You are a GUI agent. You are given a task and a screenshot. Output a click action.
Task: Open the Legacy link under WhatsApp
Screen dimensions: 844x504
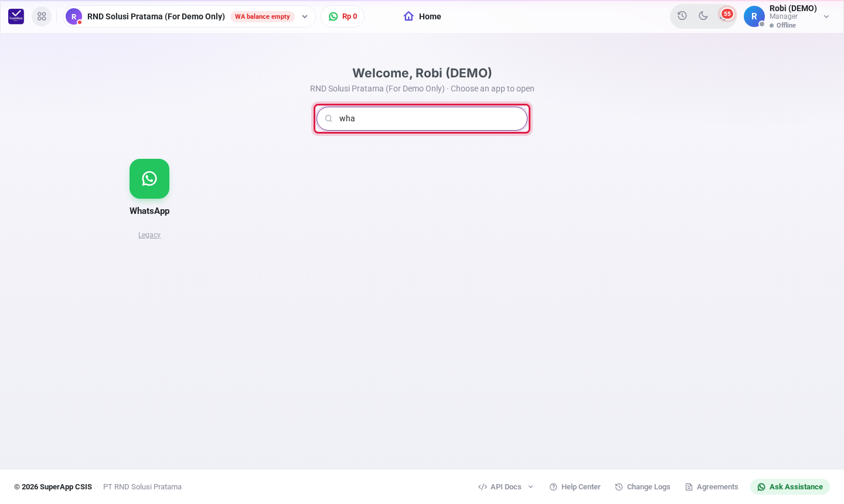(x=149, y=235)
